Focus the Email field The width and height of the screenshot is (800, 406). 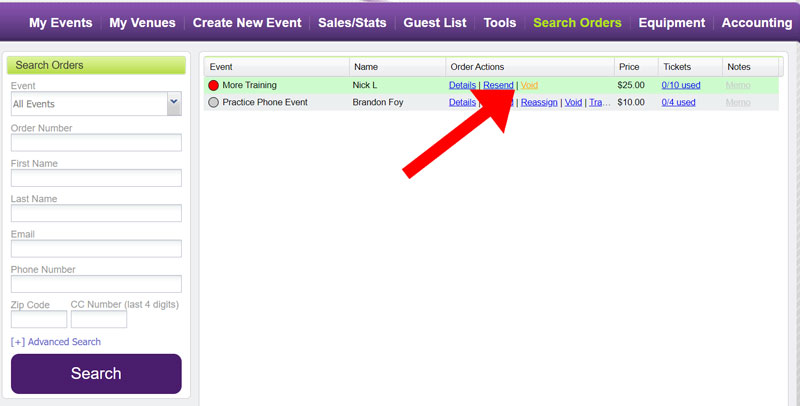[x=96, y=248]
